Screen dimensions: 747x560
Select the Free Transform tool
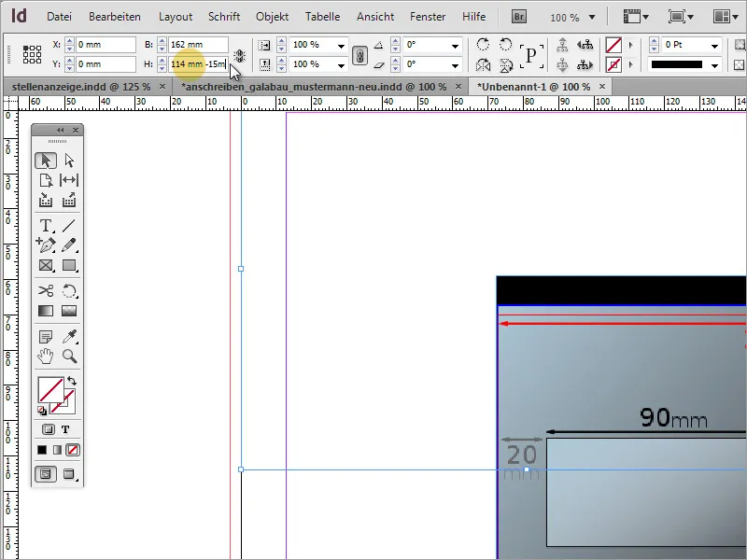click(x=69, y=290)
